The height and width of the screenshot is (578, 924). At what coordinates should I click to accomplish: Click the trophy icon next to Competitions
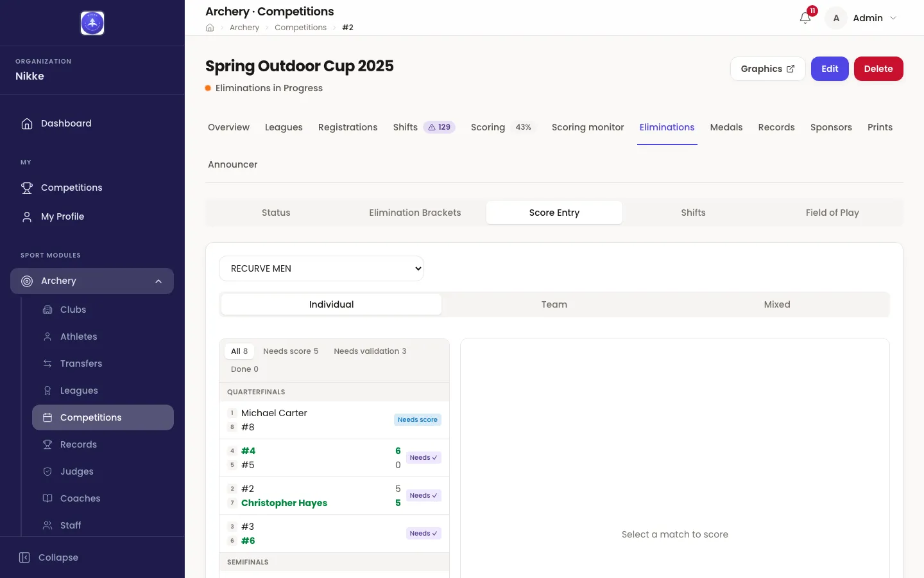(27, 188)
